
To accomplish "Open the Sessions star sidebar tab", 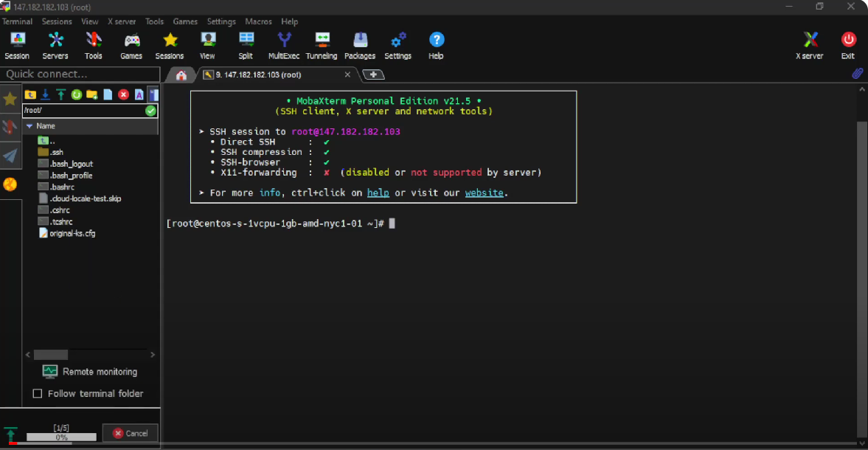I will (x=10, y=99).
